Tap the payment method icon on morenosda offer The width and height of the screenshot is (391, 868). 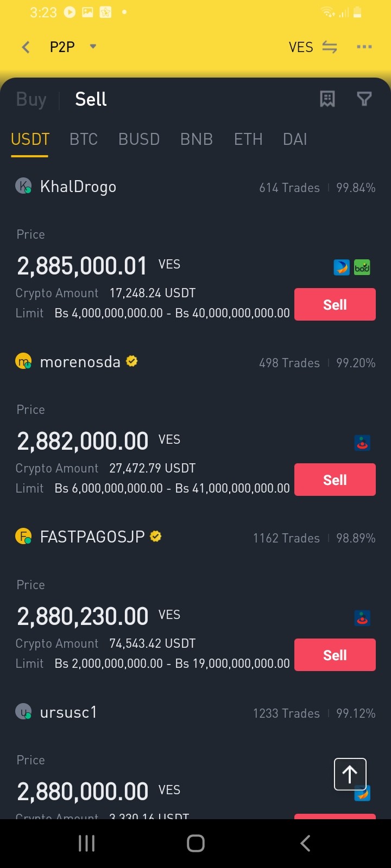tap(362, 443)
